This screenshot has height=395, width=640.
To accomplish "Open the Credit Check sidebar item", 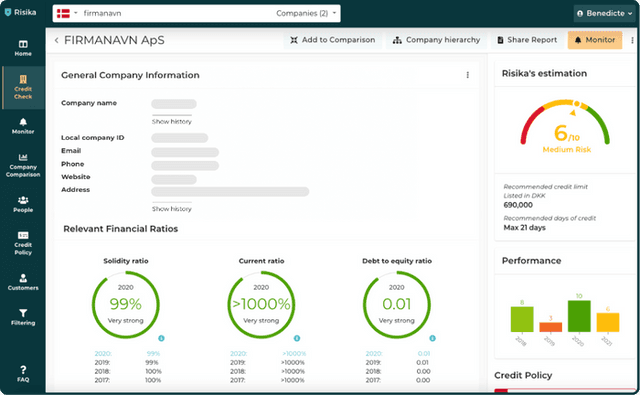I will (x=23, y=88).
